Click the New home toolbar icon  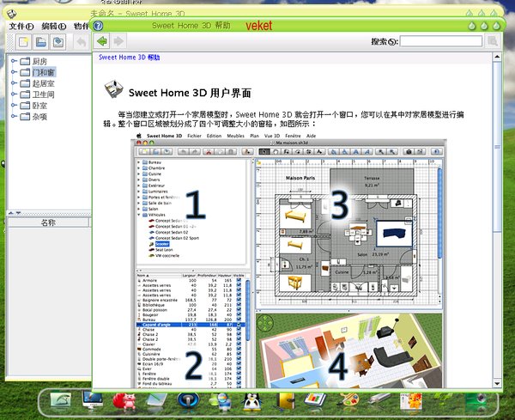[23, 42]
